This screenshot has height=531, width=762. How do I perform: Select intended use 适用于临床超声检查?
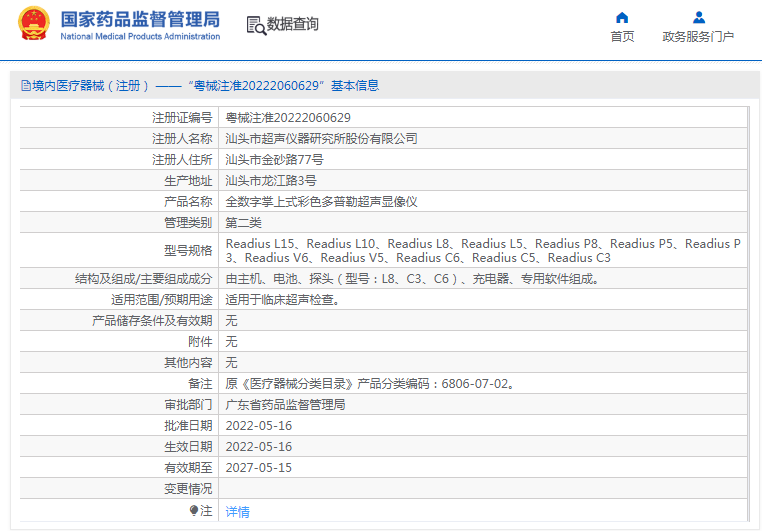click(282, 300)
